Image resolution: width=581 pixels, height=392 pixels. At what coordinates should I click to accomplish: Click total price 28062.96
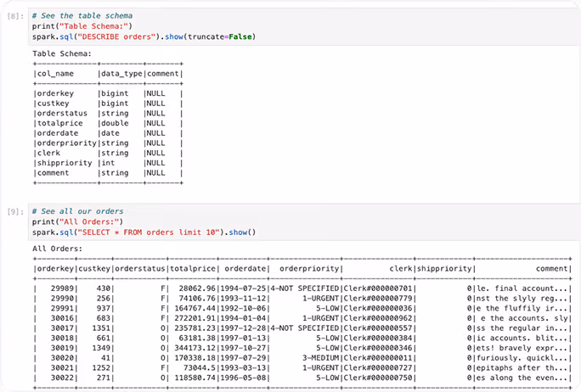tap(197, 288)
